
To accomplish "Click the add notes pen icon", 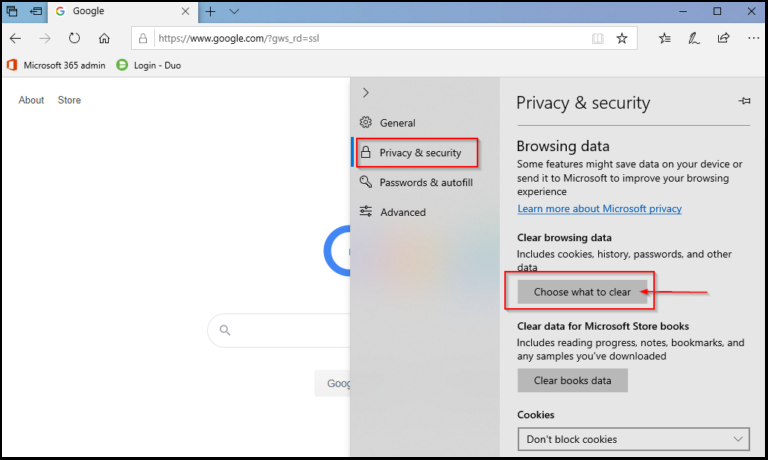I will point(694,38).
